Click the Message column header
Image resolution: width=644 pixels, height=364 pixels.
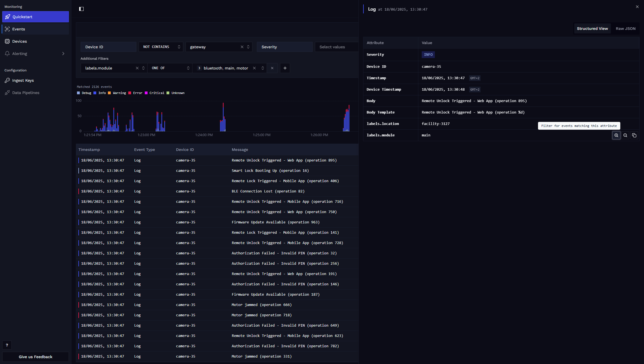240,150
